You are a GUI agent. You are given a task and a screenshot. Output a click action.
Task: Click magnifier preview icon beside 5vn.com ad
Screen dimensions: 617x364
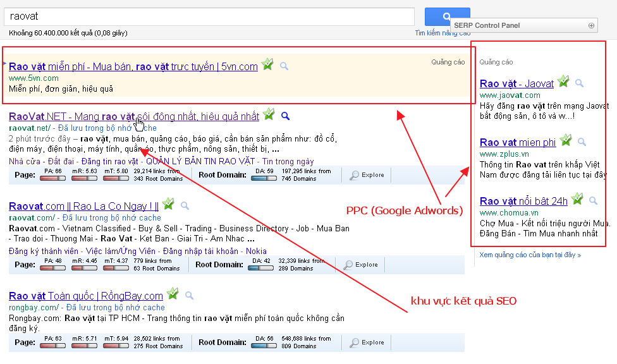(284, 66)
